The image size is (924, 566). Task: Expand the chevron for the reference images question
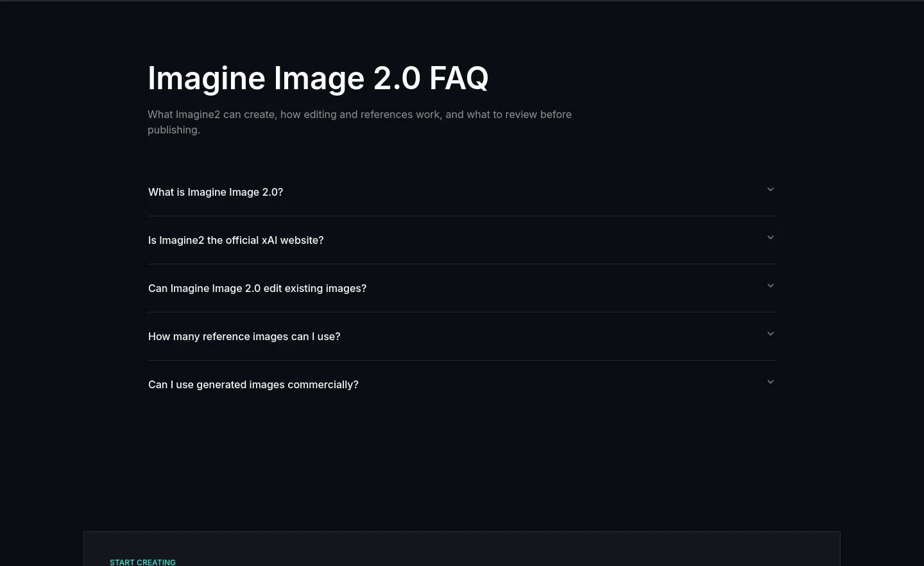pos(771,334)
